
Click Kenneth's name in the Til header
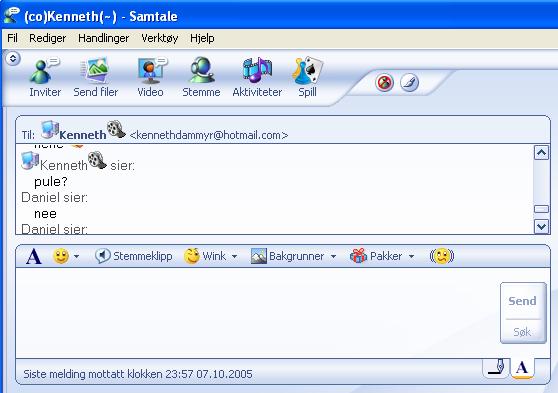pyautogui.click(x=83, y=135)
